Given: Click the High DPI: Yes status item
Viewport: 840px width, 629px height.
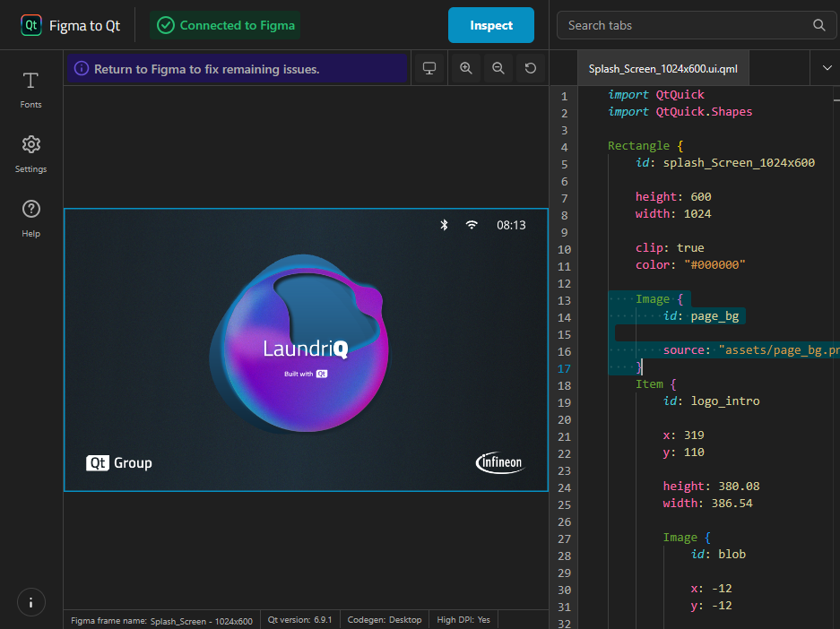Looking at the screenshot, I should pyautogui.click(x=464, y=620).
